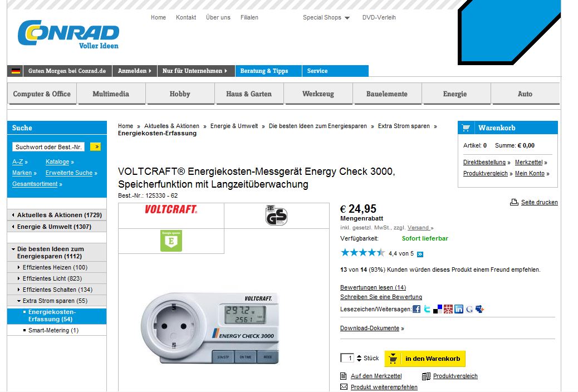Collapse the Extra Strom sparen category
The height and width of the screenshot is (392, 578).
pyautogui.click(x=19, y=301)
